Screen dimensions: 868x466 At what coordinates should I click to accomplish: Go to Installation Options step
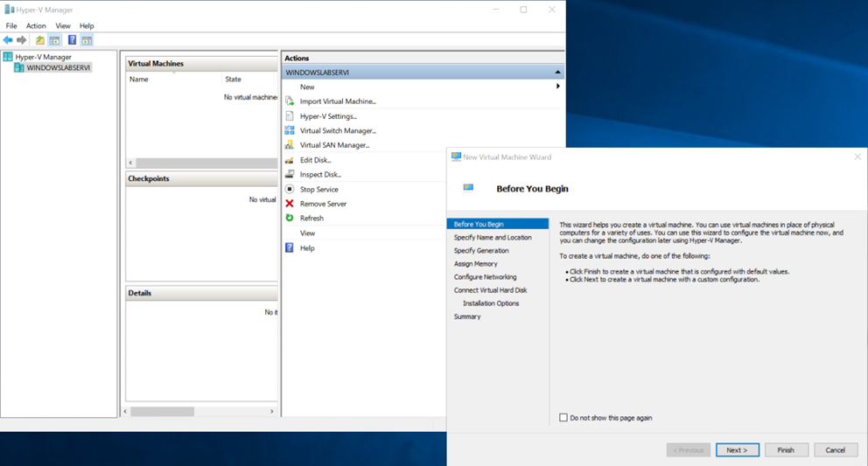(x=491, y=303)
